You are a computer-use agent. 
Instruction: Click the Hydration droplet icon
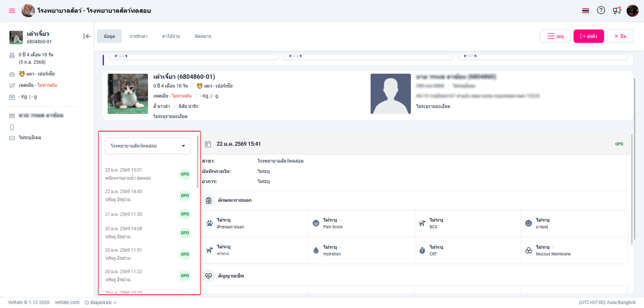[x=316, y=251]
